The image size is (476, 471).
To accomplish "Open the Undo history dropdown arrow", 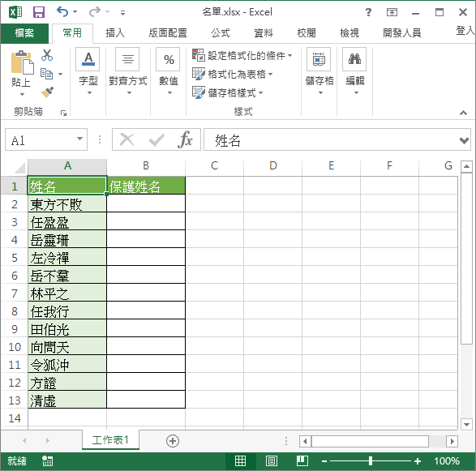I will [x=75, y=12].
